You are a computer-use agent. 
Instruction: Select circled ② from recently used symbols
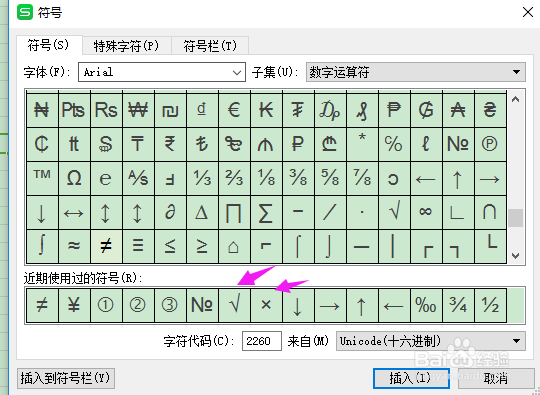point(138,305)
